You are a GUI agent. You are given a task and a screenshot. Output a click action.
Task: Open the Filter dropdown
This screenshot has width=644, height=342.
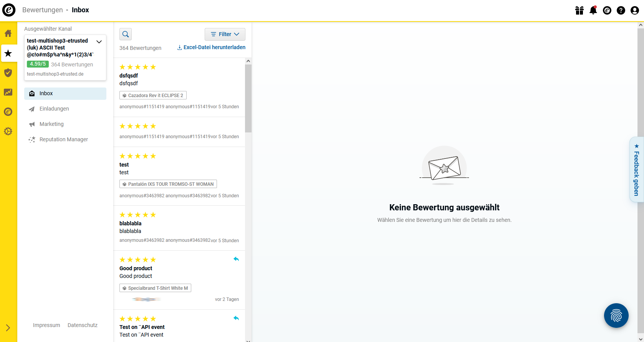click(x=225, y=34)
